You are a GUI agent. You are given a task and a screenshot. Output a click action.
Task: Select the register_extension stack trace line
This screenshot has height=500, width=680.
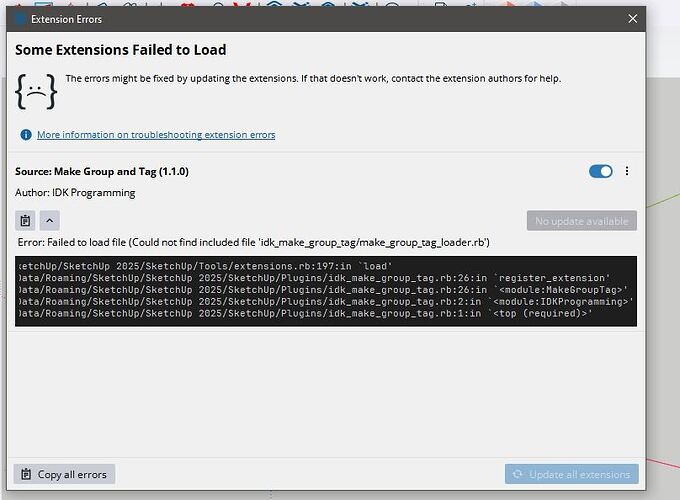tap(314, 278)
